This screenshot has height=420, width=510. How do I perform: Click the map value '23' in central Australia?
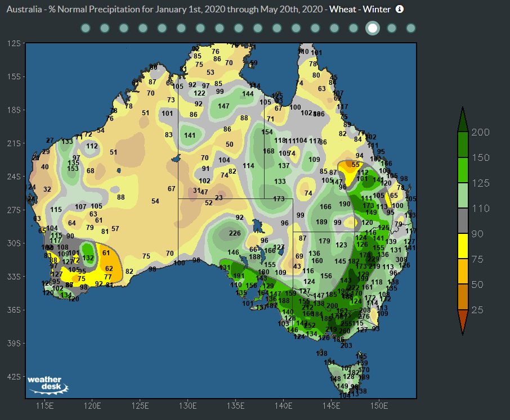pos(219,197)
